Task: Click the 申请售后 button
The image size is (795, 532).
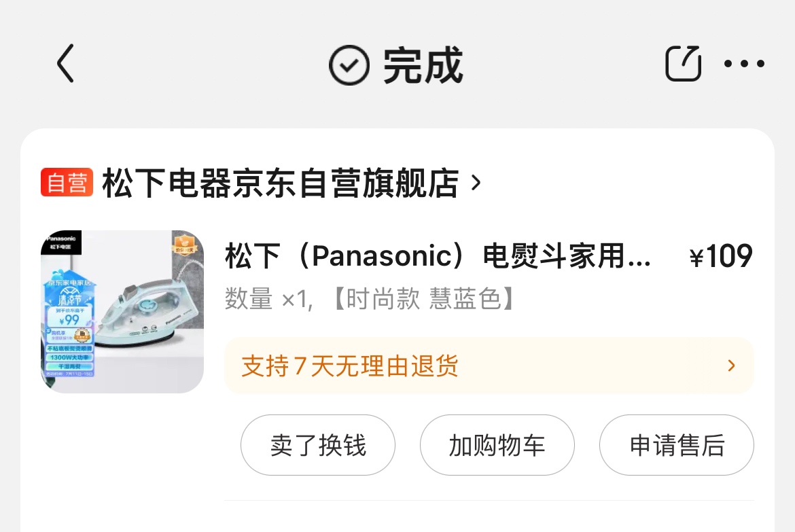Action: pos(677,445)
